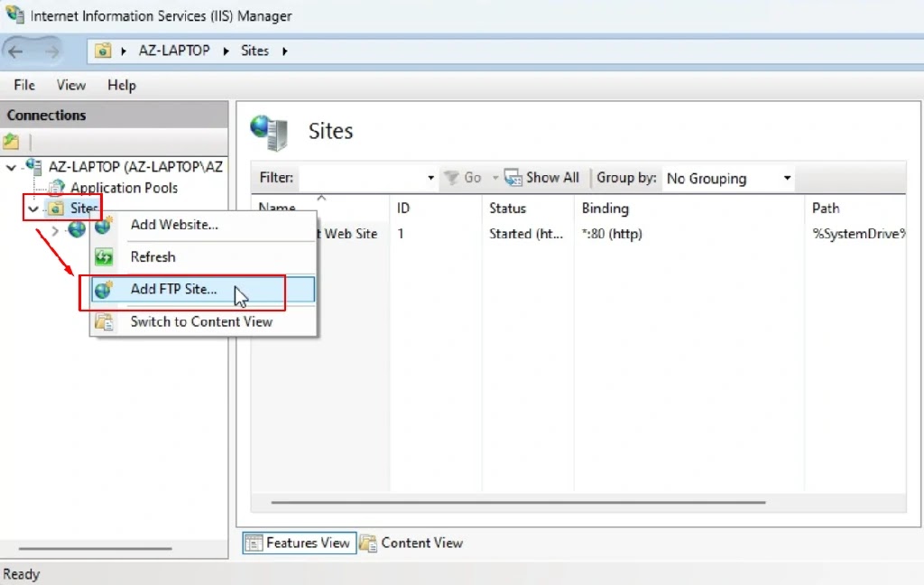Select AZ-LAPTOP server in Connections tree
924x585 pixels.
coord(135,167)
